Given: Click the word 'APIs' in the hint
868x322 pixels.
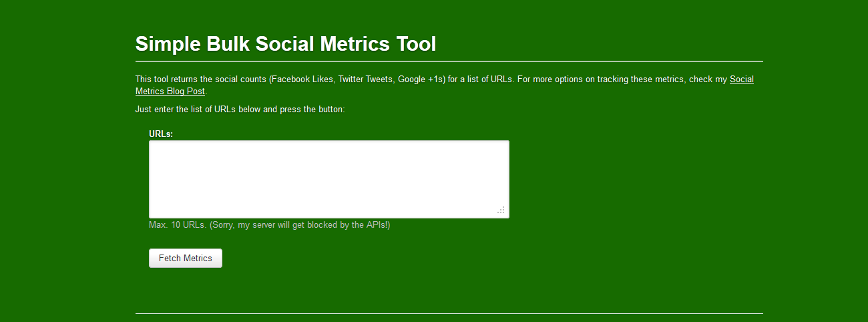Looking at the screenshot, I should (376, 225).
